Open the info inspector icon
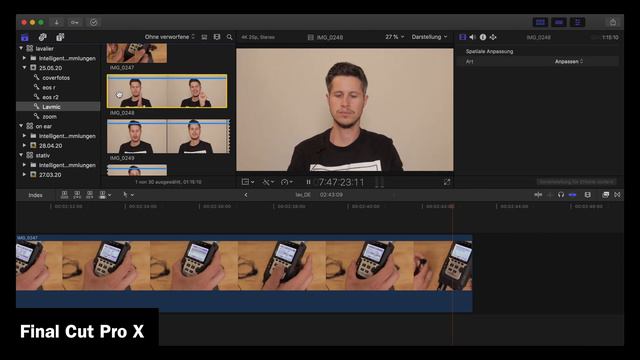640x360 pixels. pos(483,37)
